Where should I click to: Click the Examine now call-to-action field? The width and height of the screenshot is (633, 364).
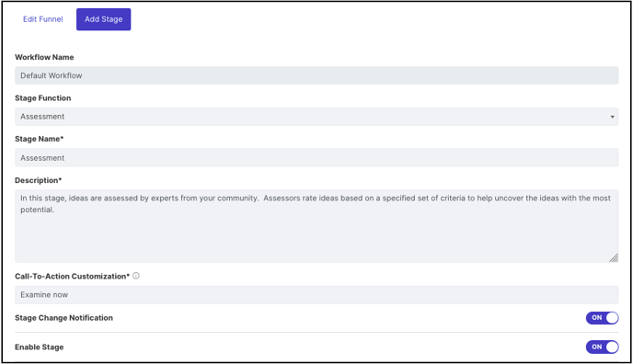[316, 295]
